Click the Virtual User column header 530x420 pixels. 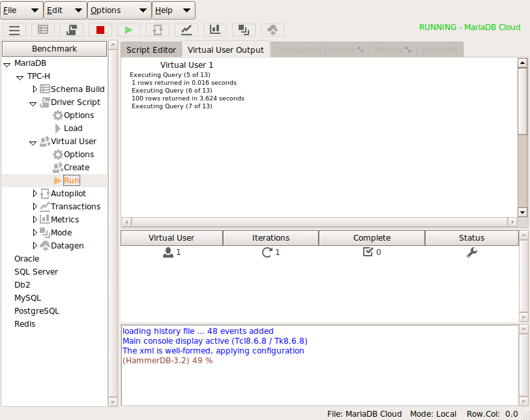(171, 238)
